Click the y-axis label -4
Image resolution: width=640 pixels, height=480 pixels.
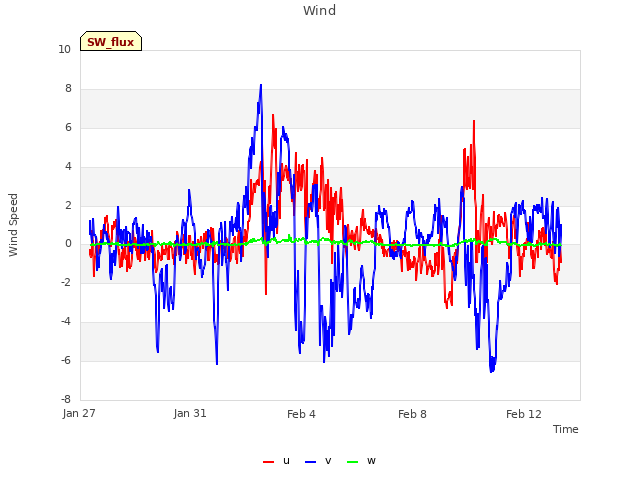click(x=66, y=322)
